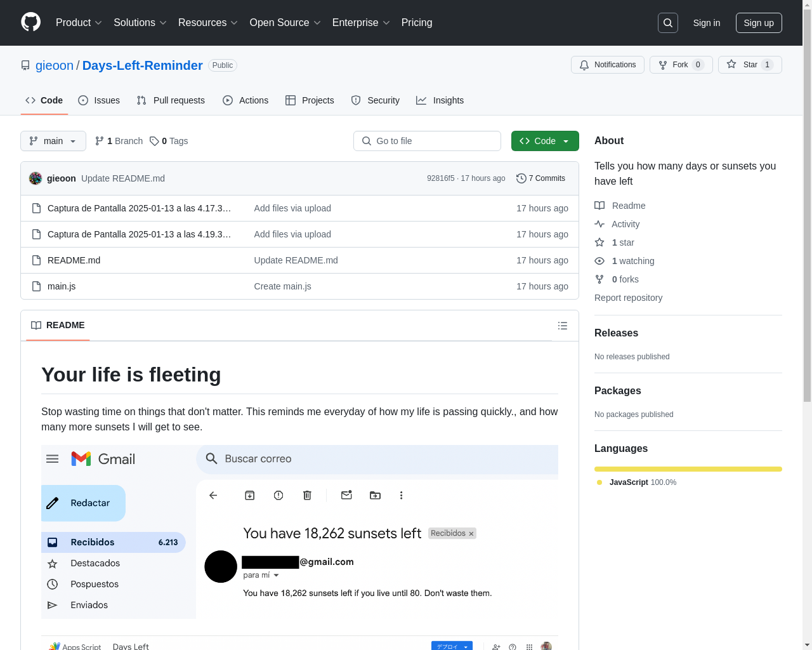Click the commit hash 92816f5
812x650 pixels.
pyautogui.click(x=440, y=178)
